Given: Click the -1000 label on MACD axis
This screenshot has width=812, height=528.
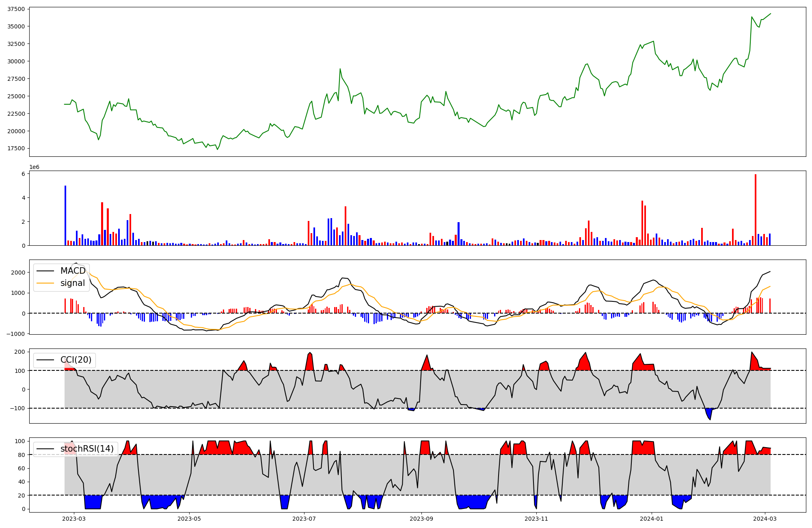Looking at the screenshot, I should coord(16,334).
